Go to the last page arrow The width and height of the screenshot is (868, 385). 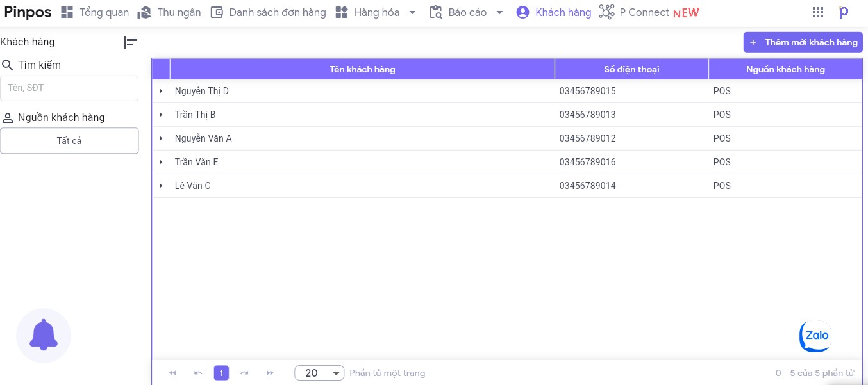coord(270,373)
